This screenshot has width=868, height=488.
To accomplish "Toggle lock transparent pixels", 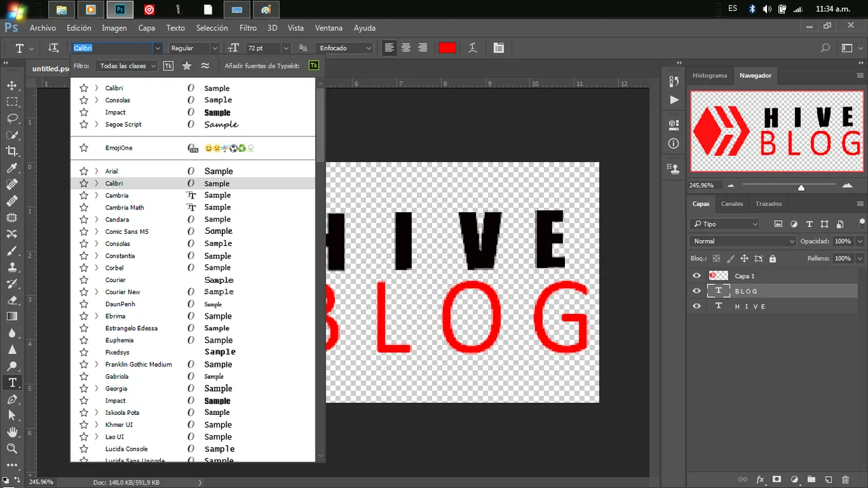I will point(715,258).
